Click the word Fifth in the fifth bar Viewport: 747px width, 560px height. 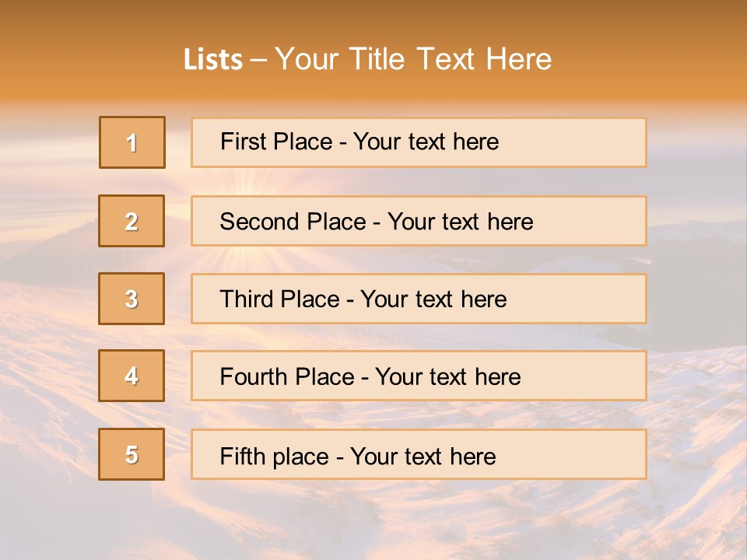[243, 456]
